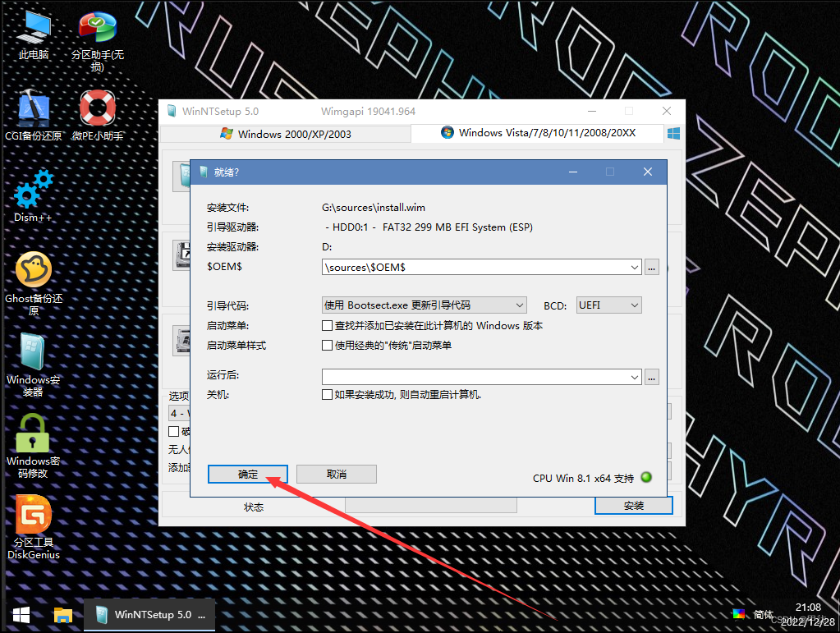This screenshot has height=633, width=840.
Task: Open 分区助手(无损) desktop icon
Action: pos(97,41)
